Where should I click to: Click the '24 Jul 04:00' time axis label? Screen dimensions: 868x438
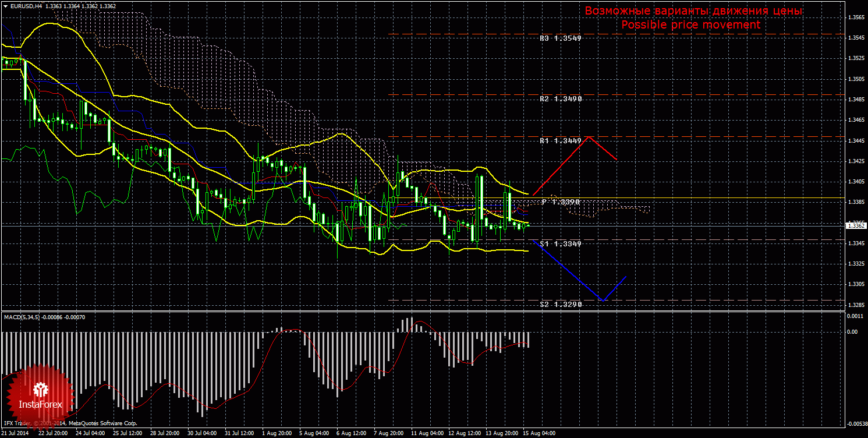pyautogui.click(x=91, y=433)
